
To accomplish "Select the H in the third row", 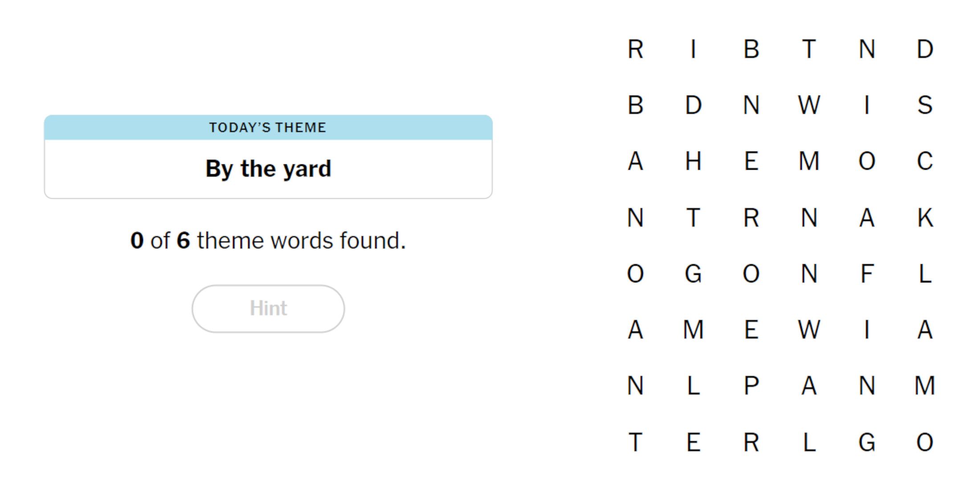I will (x=693, y=163).
